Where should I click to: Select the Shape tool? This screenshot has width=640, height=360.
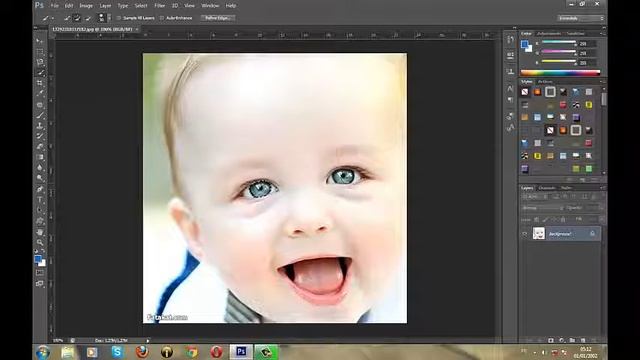click(40, 221)
